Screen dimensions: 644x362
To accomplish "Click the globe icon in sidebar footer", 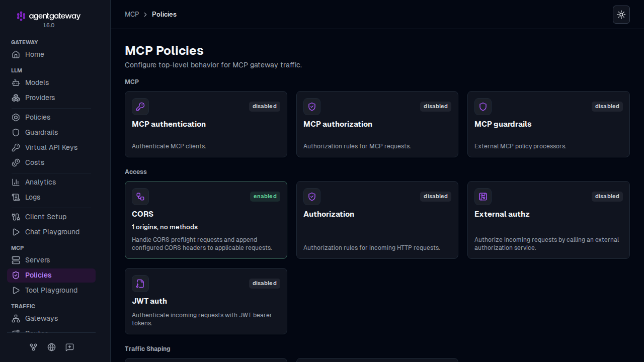I will pos(51,347).
